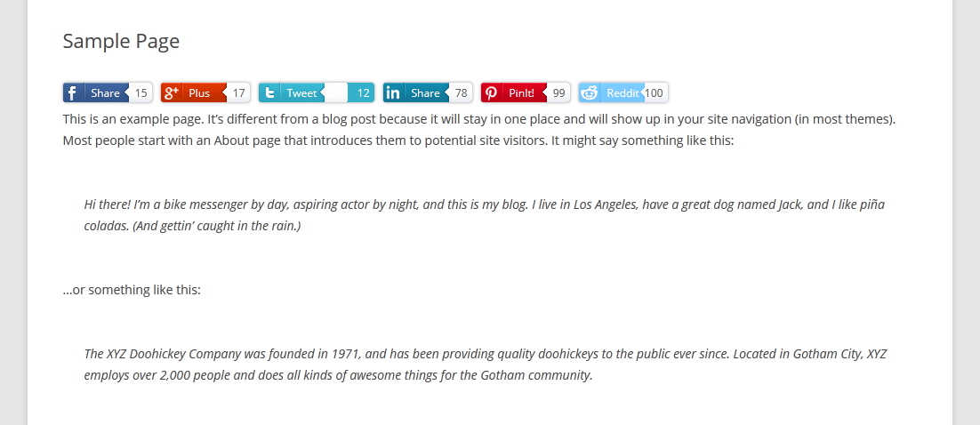Share via the LinkedIn 'Share' label
The height and width of the screenshot is (425, 980).
pos(426,93)
